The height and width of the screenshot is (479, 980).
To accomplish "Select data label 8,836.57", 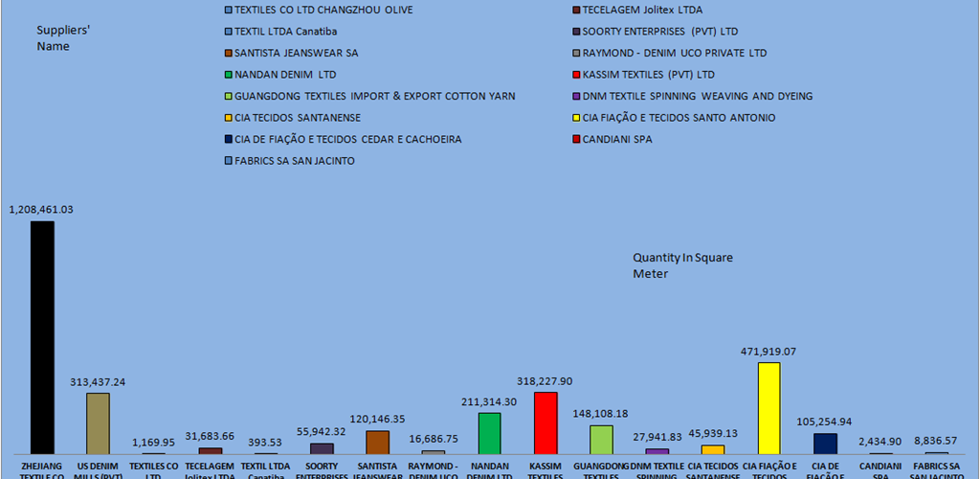I will click(936, 441).
